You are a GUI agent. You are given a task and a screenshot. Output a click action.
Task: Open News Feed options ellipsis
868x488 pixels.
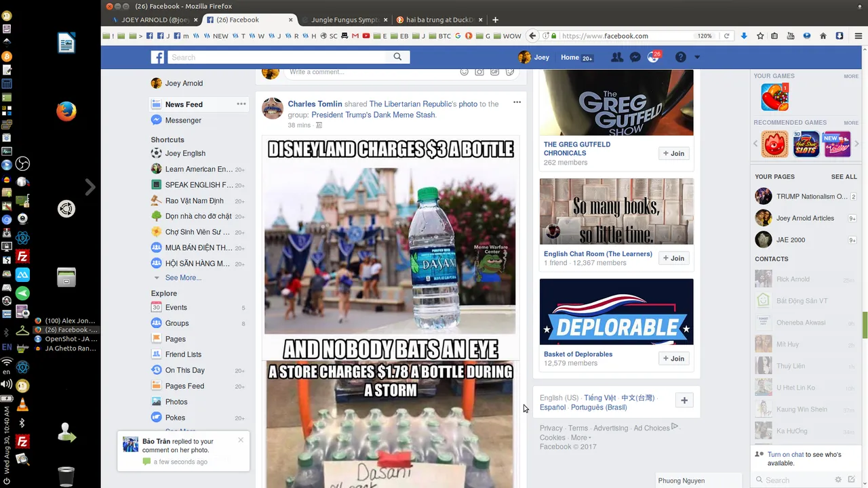241,104
